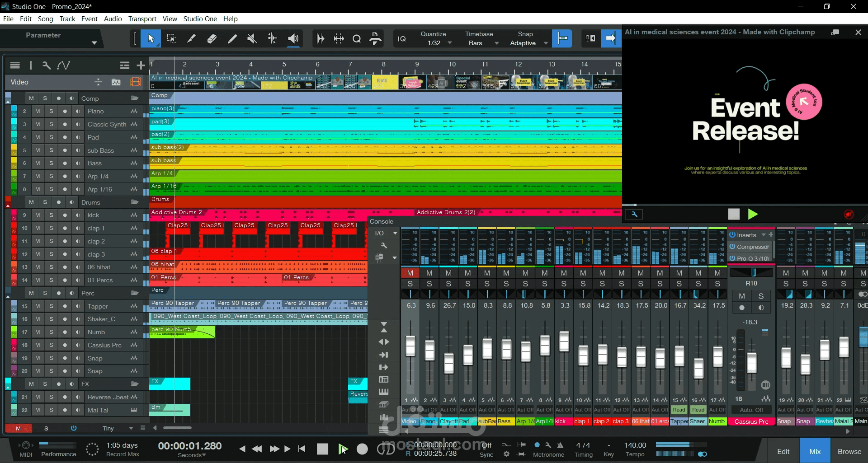Click Return to Zero transport button
Screen dimensions: 868x463
pyautogui.click(x=302, y=449)
